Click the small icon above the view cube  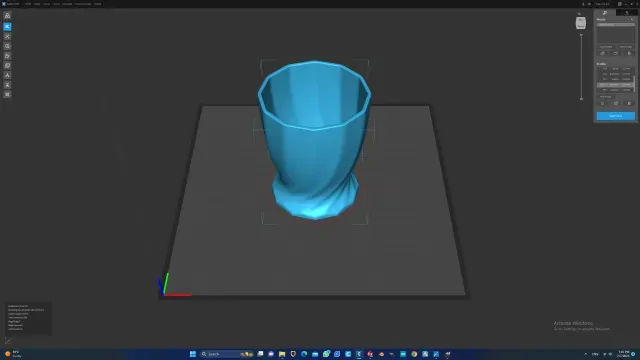pos(579,14)
